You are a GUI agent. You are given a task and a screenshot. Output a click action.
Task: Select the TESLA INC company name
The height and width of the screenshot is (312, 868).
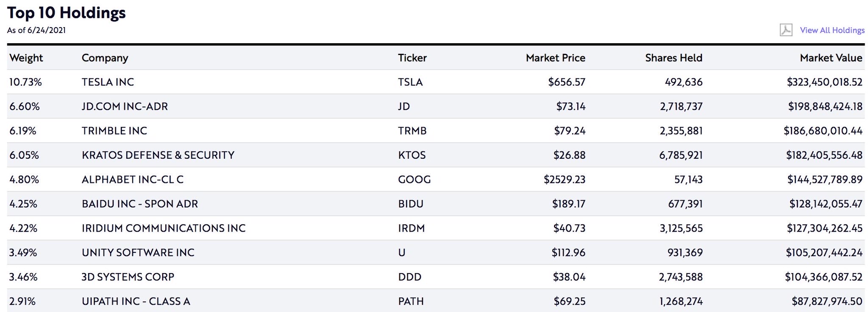[108, 82]
